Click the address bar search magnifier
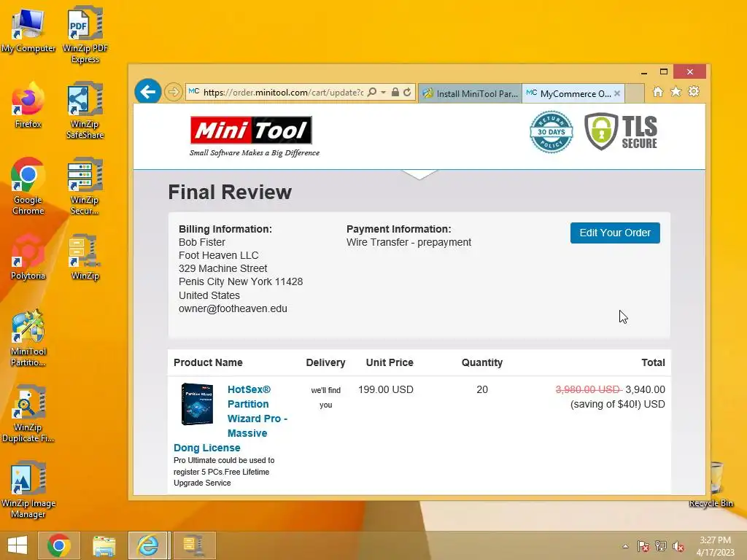Image resolution: width=747 pixels, height=560 pixels. point(372,92)
